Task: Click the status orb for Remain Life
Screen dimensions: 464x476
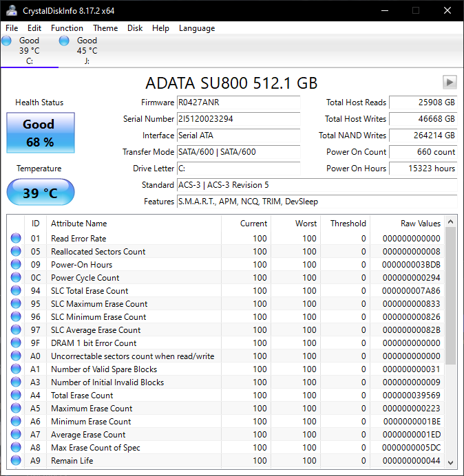Action: (16, 460)
